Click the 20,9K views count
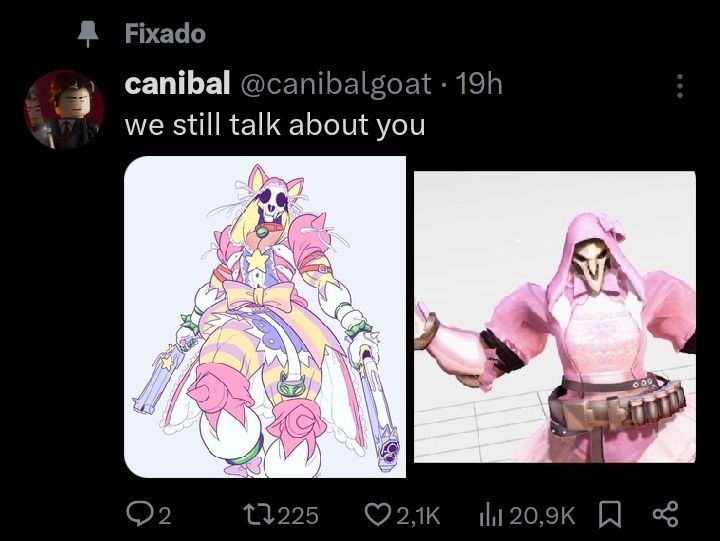Viewport: 720px width, 541px height. (542, 516)
